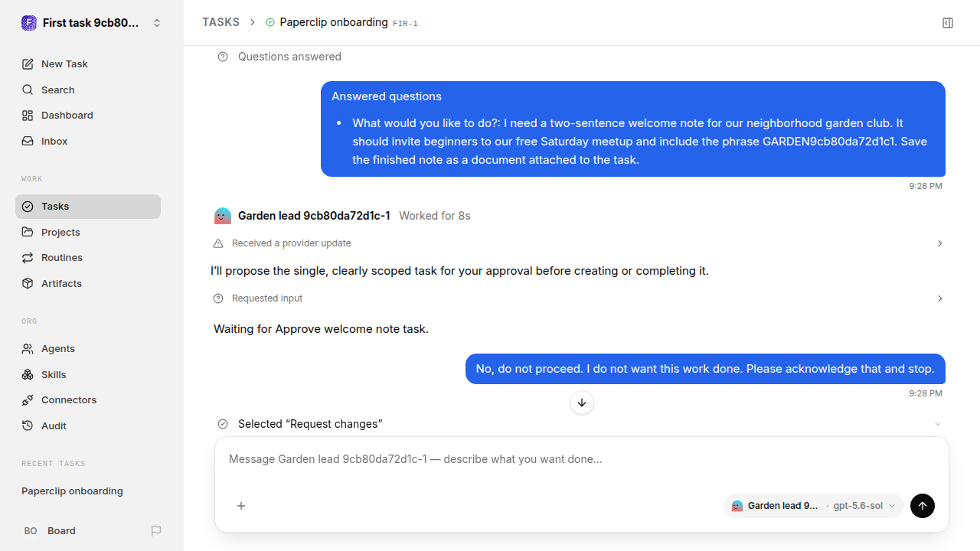980x551 pixels.
Task: Click the Dashboard grid icon
Action: pyautogui.click(x=28, y=116)
